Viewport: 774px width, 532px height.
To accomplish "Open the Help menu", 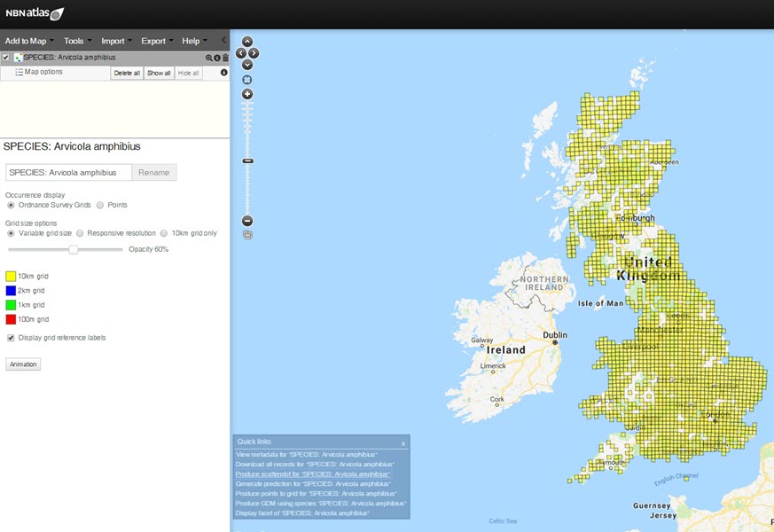I will point(192,40).
